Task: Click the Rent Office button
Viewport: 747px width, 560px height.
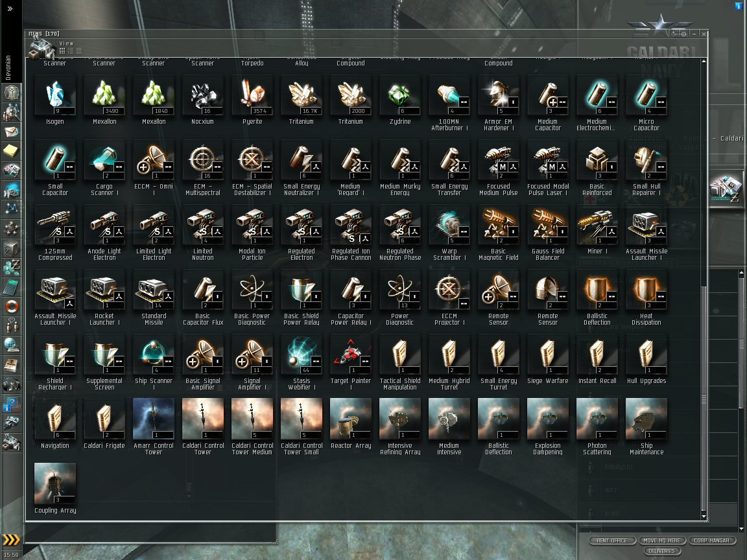Action: (612, 541)
